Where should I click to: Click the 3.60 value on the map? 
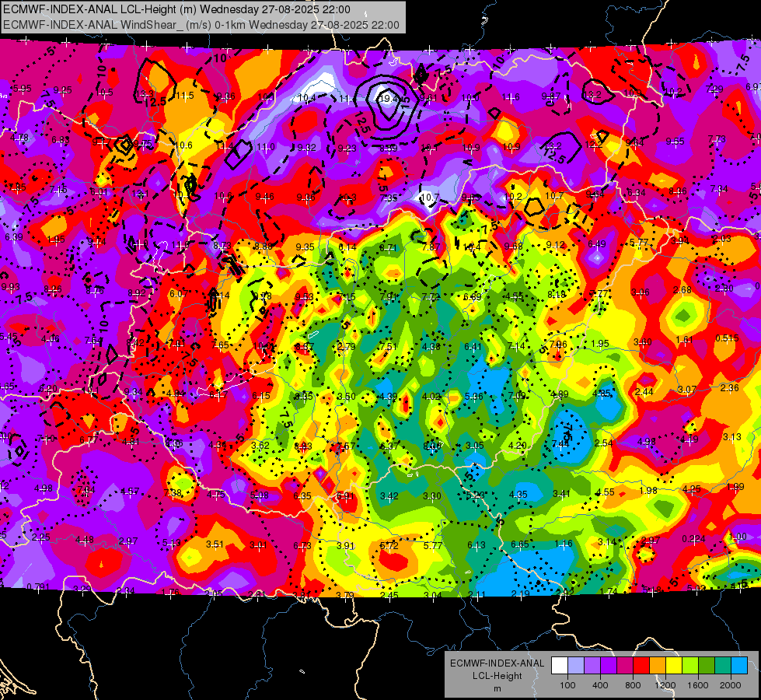[x=642, y=342]
